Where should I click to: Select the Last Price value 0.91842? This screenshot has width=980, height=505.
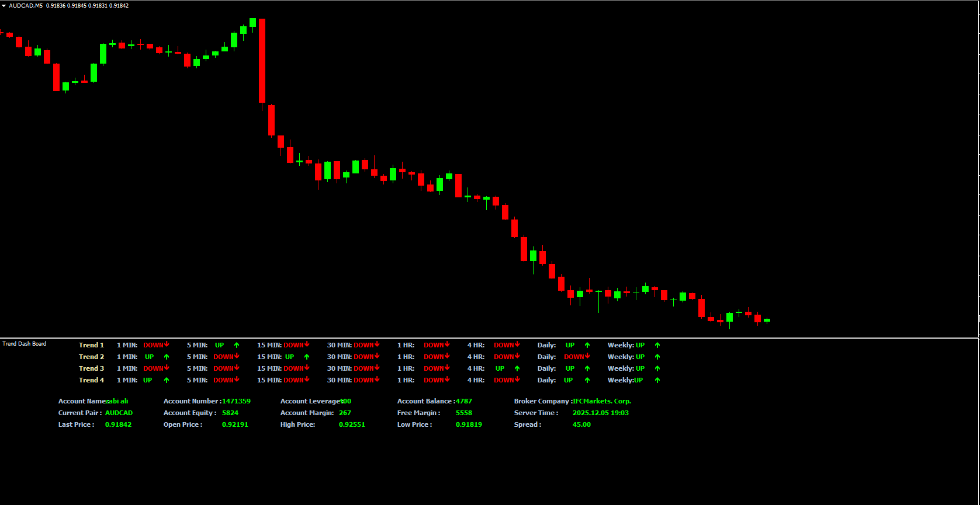(118, 424)
